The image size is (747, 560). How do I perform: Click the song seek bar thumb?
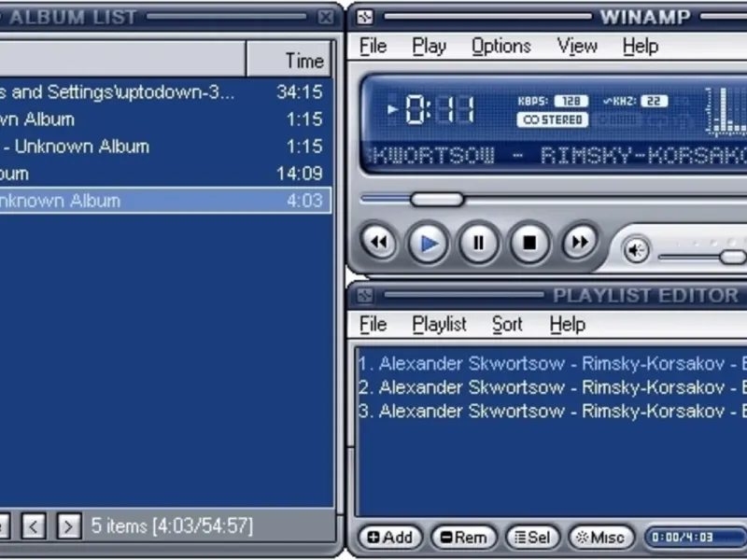(x=437, y=199)
